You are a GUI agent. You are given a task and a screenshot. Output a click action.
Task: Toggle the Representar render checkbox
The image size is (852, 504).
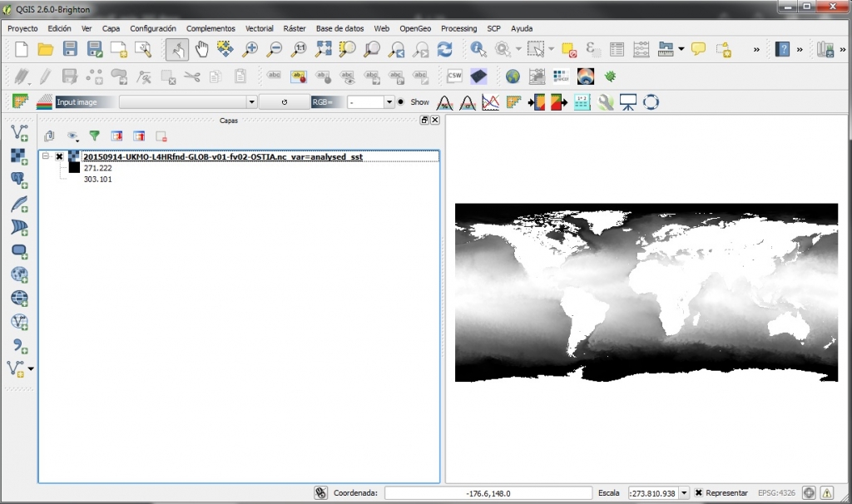pyautogui.click(x=699, y=493)
